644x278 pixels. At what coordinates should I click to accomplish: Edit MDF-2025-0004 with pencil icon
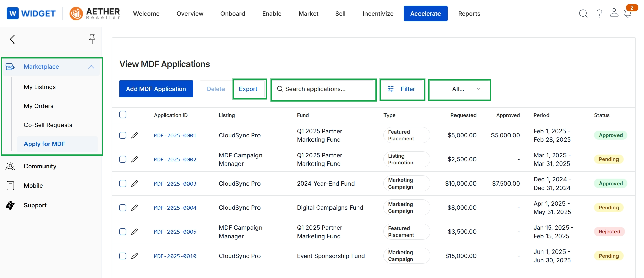coord(135,208)
